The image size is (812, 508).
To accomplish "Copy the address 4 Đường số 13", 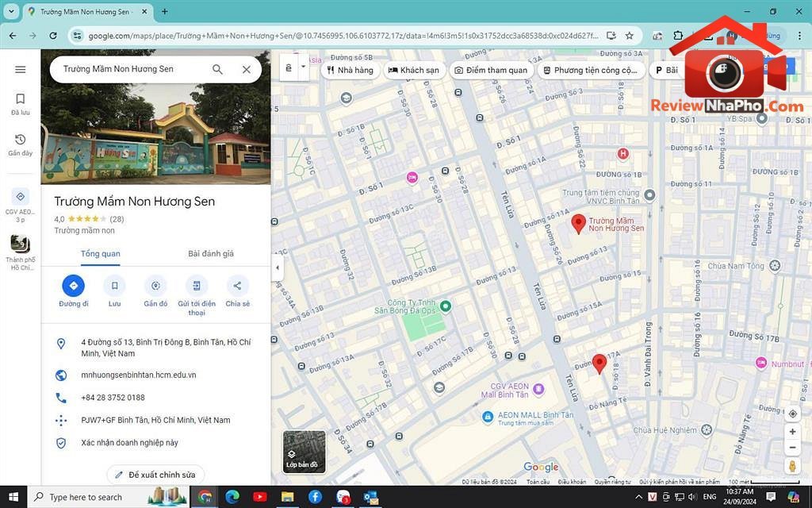I will 156,348.
